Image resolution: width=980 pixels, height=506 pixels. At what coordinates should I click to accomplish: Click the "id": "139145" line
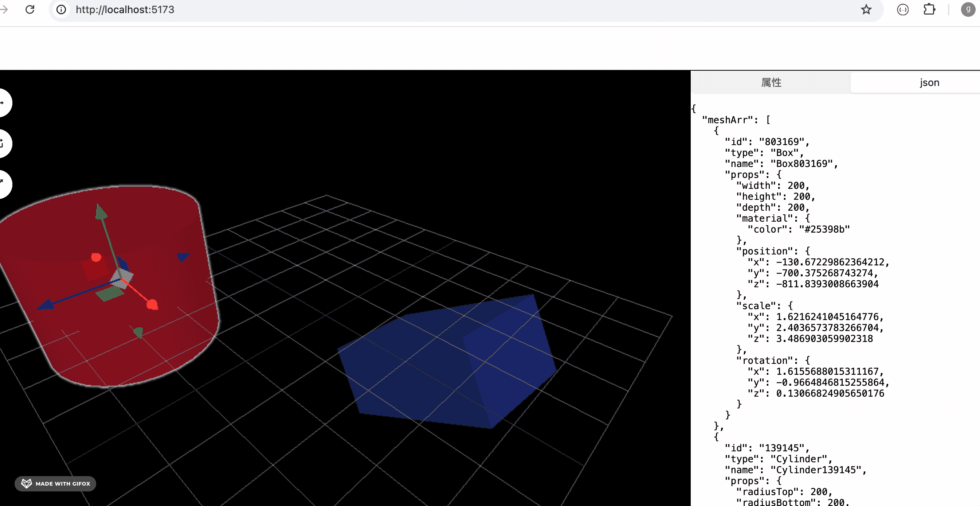[767, 448]
